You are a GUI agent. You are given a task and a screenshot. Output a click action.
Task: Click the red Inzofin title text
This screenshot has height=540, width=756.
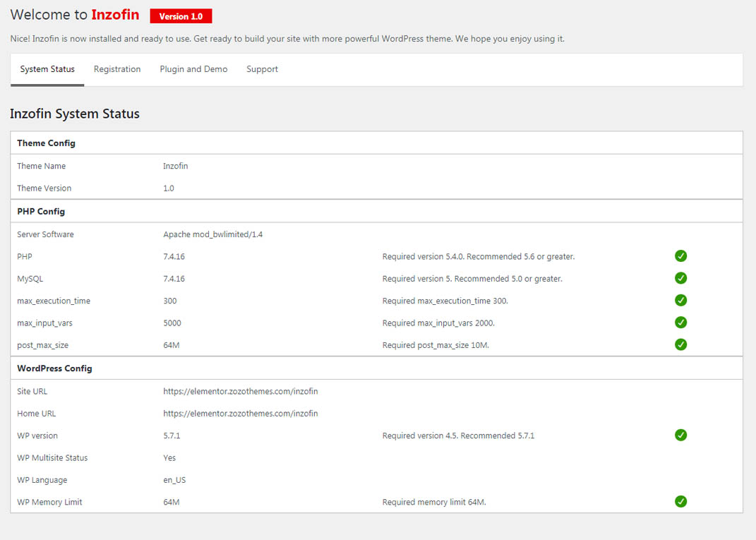(115, 15)
